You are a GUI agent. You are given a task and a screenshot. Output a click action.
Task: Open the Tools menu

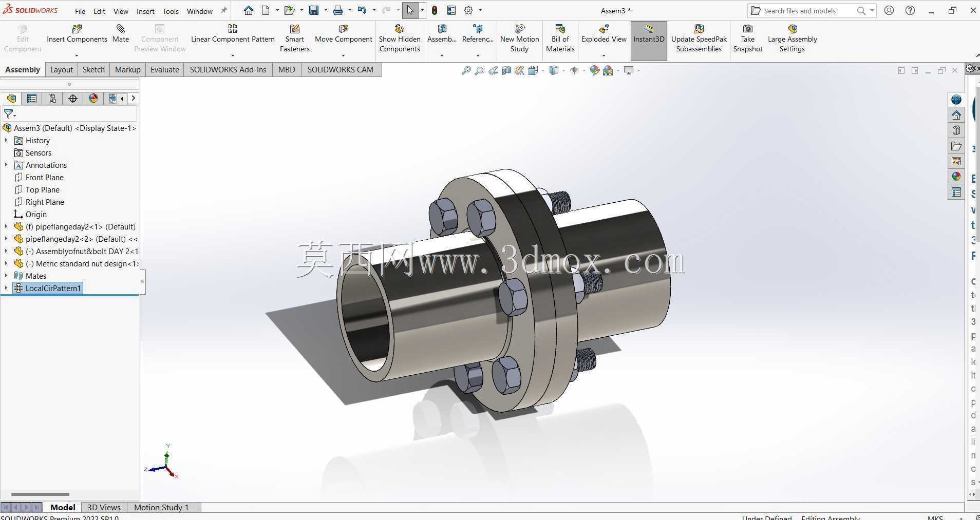pyautogui.click(x=171, y=11)
